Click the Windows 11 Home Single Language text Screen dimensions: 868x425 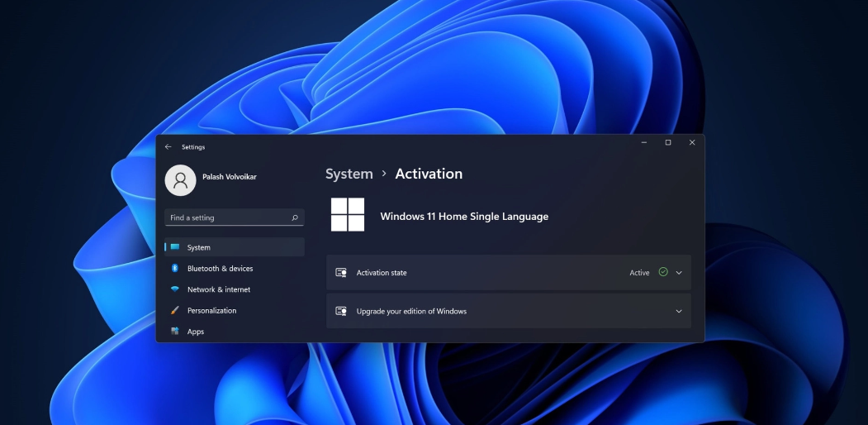[464, 217]
